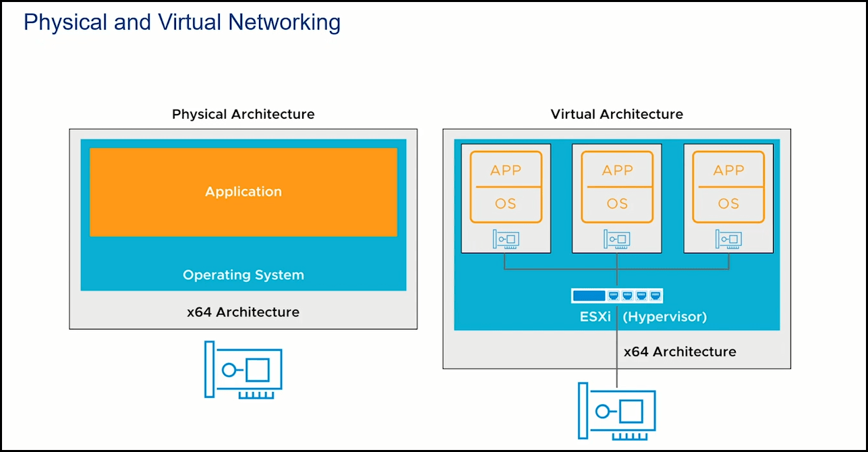Click the virtual NIC in the middle VM

tap(617, 239)
